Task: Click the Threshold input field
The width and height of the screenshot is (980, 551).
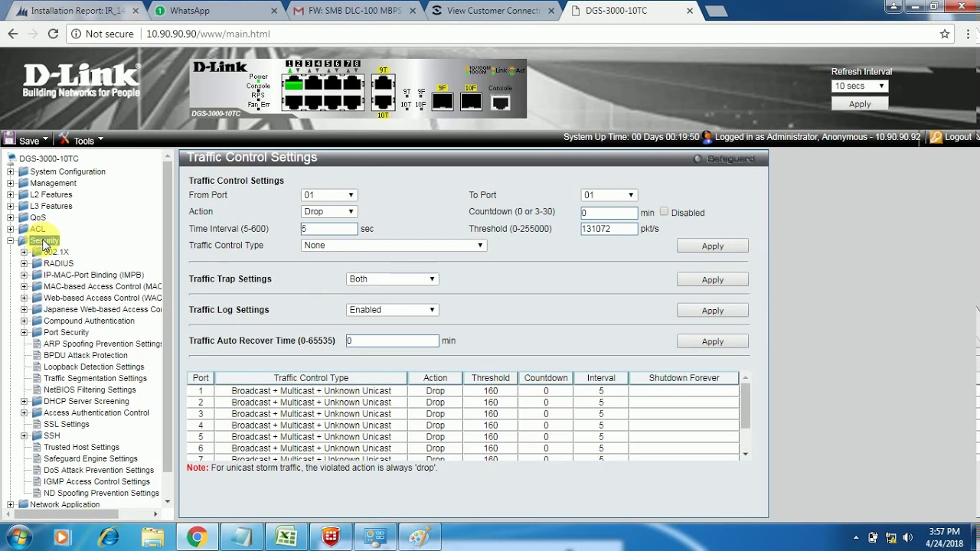Action: pyautogui.click(x=609, y=229)
